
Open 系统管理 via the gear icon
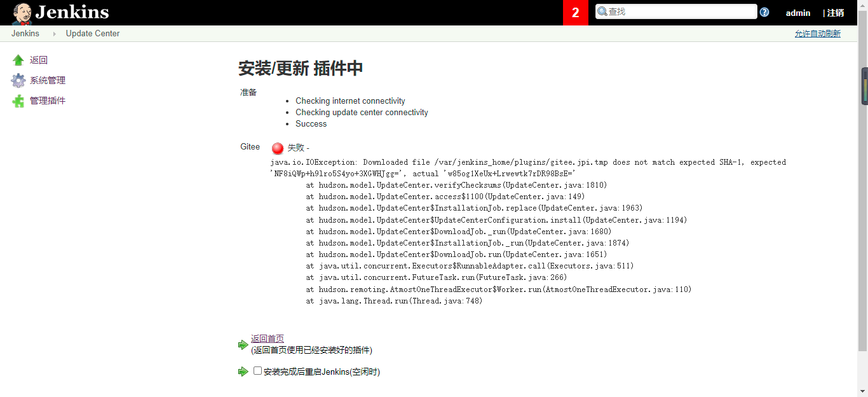(x=17, y=80)
